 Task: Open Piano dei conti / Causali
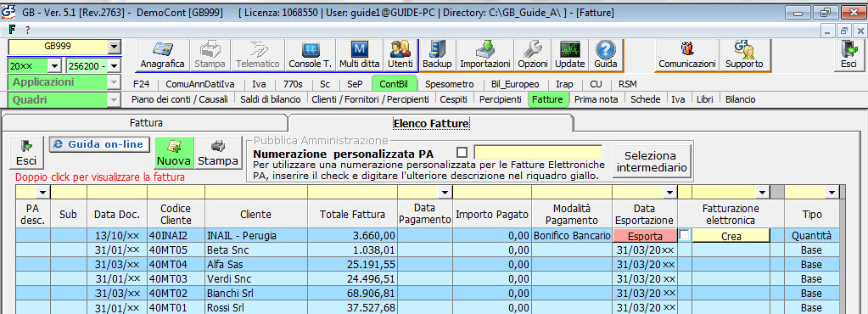(x=180, y=99)
